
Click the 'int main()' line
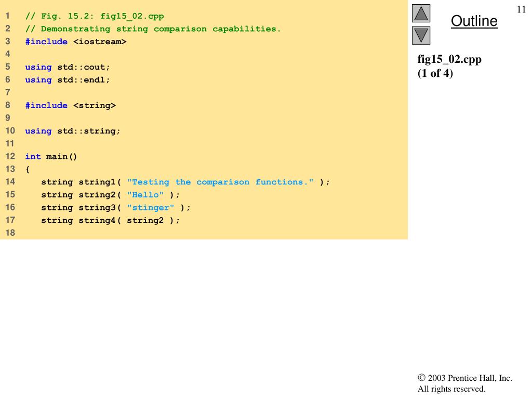click(x=51, y=156)
